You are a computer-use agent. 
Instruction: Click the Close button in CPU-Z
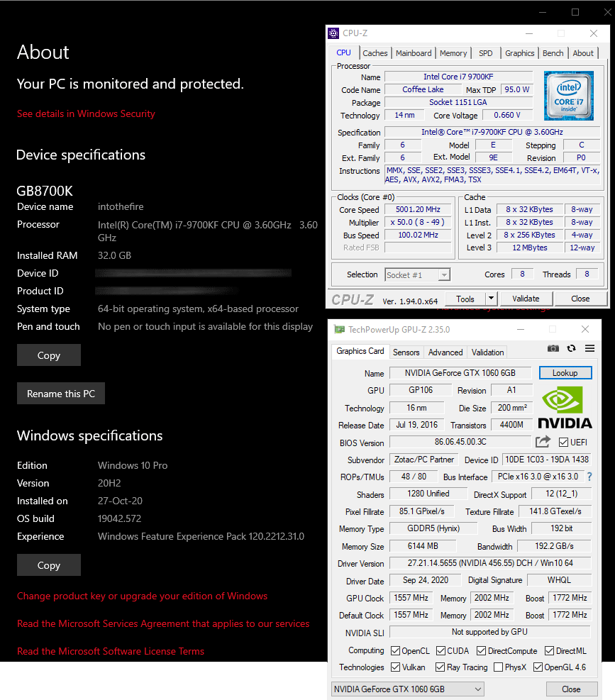click(x=580, y=299)
